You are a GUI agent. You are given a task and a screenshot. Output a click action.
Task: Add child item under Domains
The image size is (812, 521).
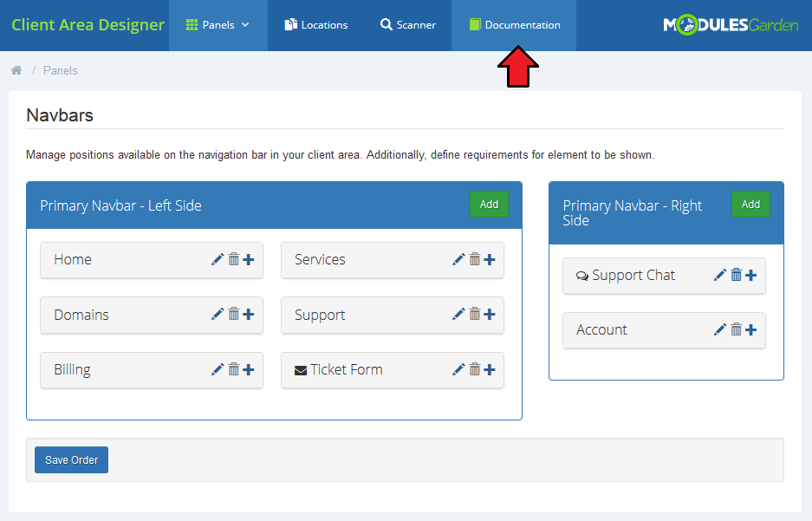coord(249,315)
